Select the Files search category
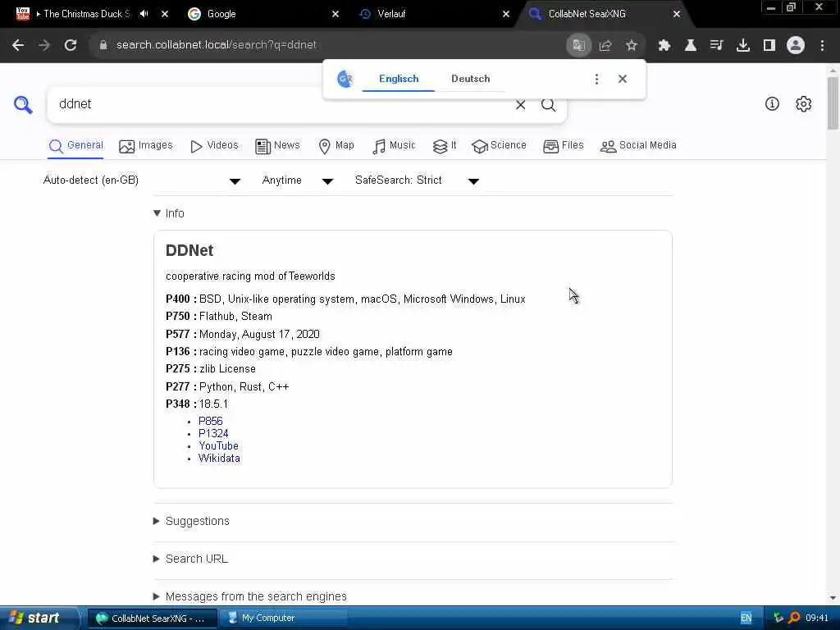Image resolution: width=840 pixels, height=630 pixels. pos(563,146)
